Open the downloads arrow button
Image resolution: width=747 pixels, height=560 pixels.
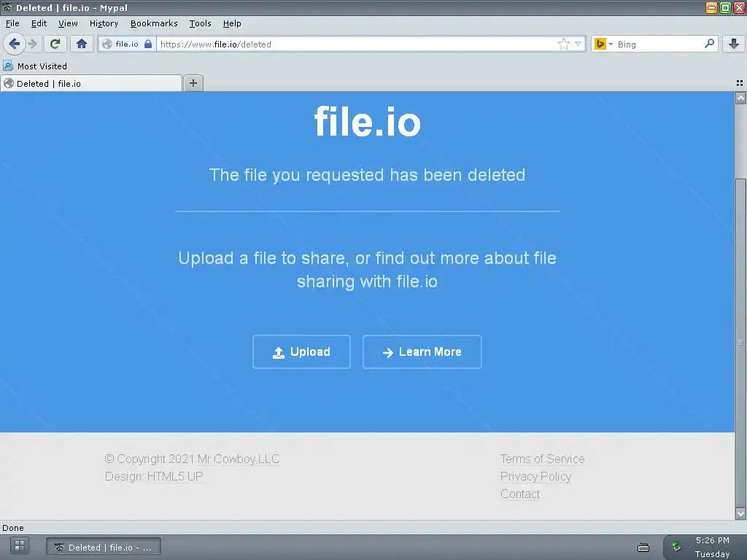(734, 44)
